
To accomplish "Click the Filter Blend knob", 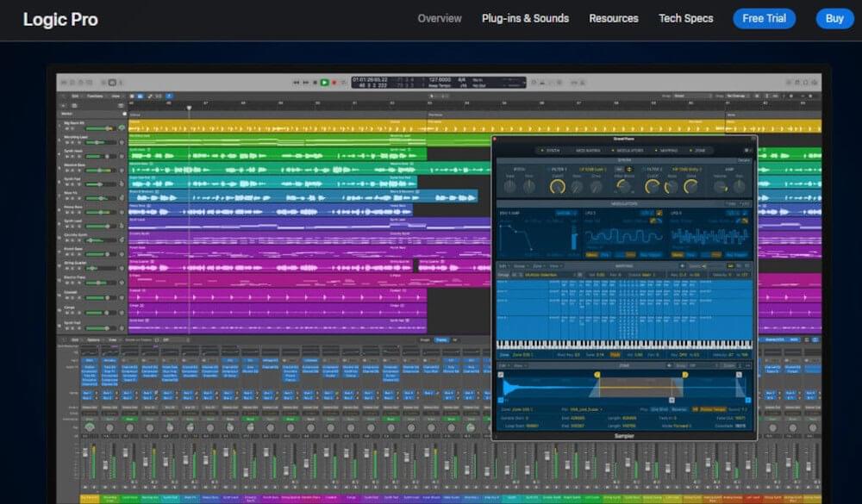I will pyautogui.click(x=622, y=187).
